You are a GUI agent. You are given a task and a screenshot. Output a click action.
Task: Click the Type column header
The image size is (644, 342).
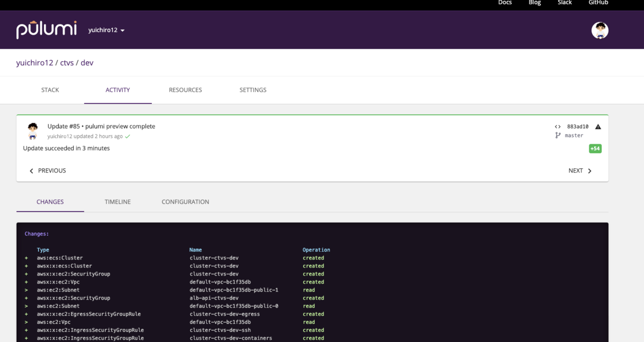pos(43,250)
